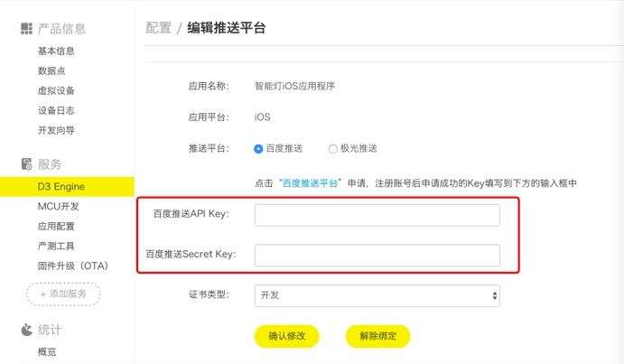This screenshot has width=624, height=364.
Task: Select 开发向导 in sidebar
Action: click(56, 131)
